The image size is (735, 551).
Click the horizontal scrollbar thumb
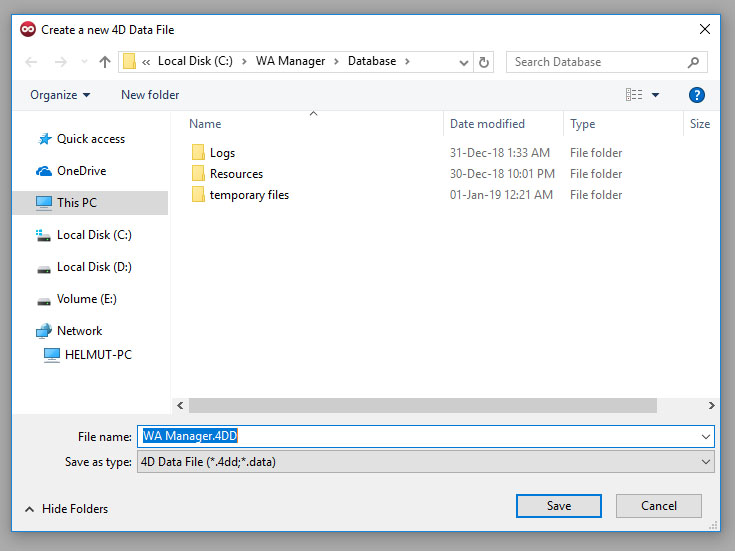pos(423,406)
